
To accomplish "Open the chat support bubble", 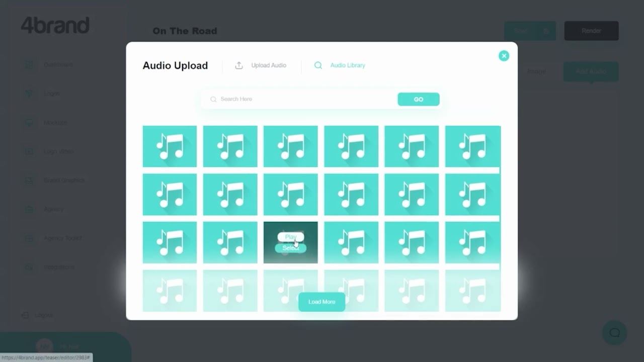I will (614, 332).
